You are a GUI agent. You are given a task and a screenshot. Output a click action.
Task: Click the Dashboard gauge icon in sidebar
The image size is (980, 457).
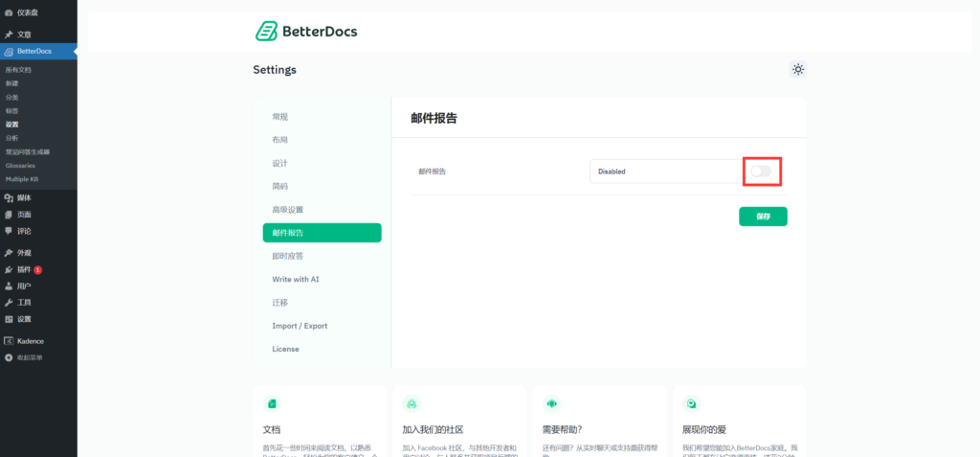pyautogui.click(x=9, y=12)
